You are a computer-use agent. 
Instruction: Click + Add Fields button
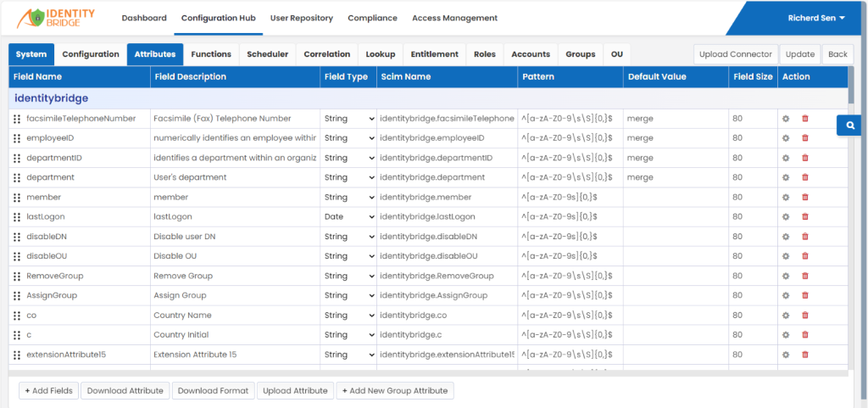click(48, 390)
